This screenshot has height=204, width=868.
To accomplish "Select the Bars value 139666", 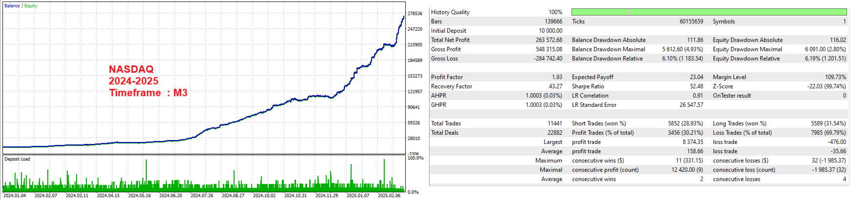I will click(553, 21).
